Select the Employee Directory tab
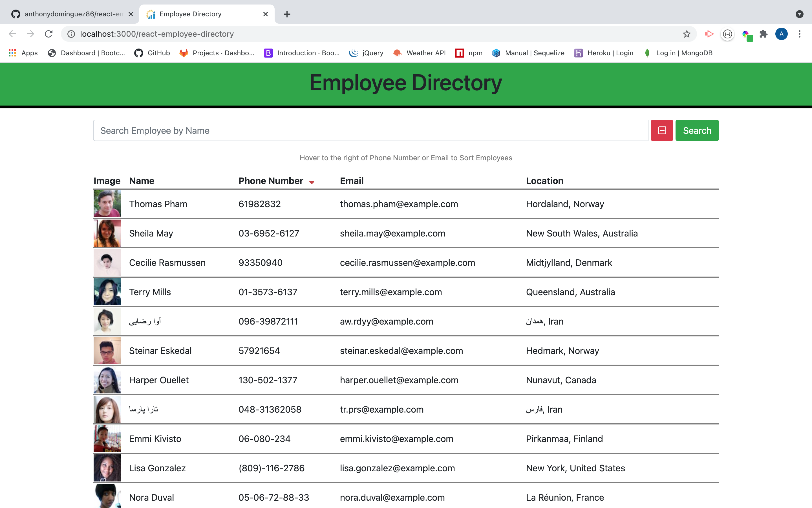 point(207,14)
